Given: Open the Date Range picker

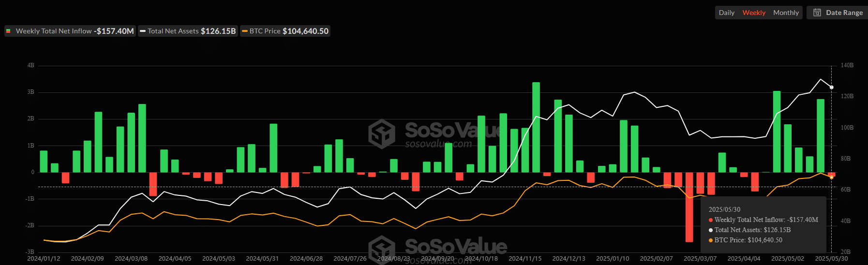Looking at the screenshot, I should (838, 13).
